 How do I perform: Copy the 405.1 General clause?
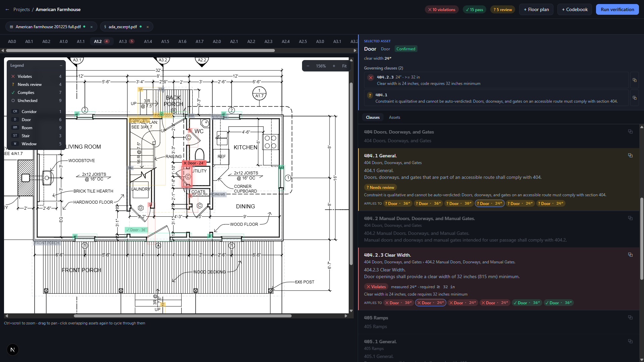pos(630,341)
